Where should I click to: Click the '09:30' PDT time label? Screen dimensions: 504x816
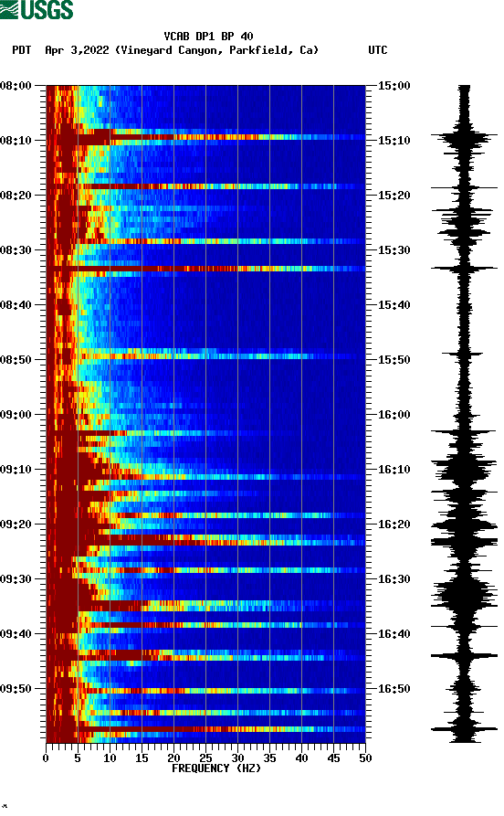click(x=16, y=579)
